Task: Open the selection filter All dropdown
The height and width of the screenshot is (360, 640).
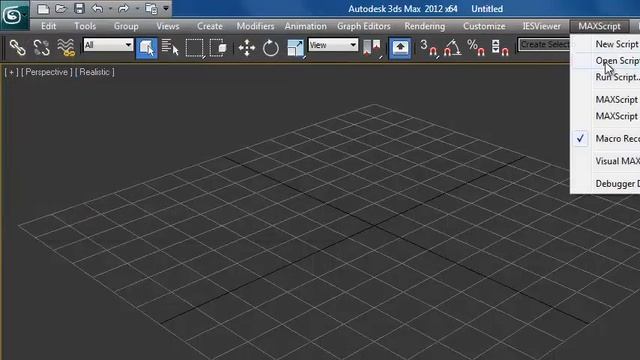Action: (x=108, y=45)
